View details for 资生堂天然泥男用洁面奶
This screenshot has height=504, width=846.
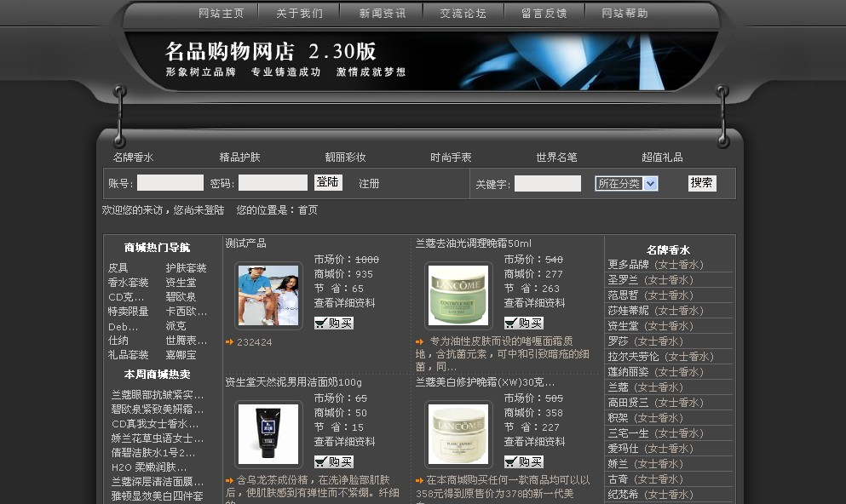(344, 442)
